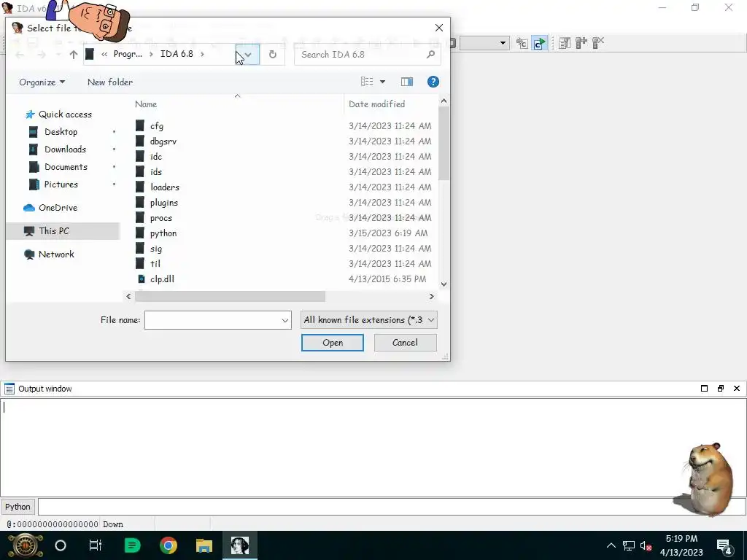Expand the chevron after IDA 6.8 breadcrumb
This screenshot has height=560, width=747.
pos(202,54)
